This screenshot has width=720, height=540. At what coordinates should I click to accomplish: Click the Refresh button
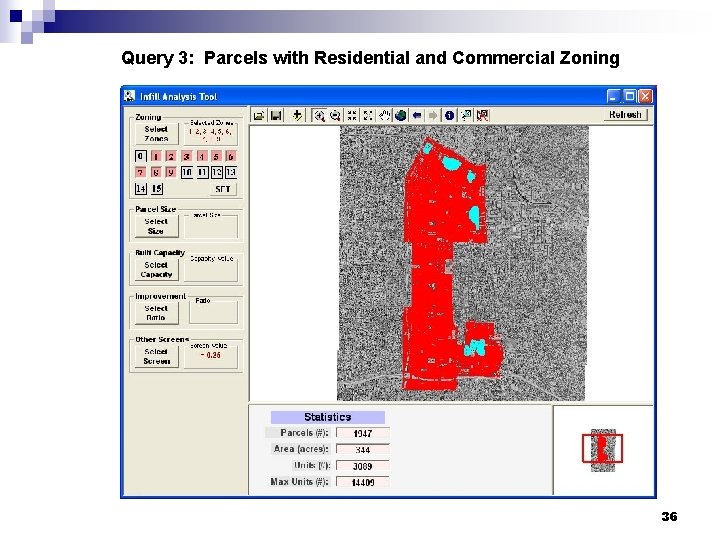625,115
